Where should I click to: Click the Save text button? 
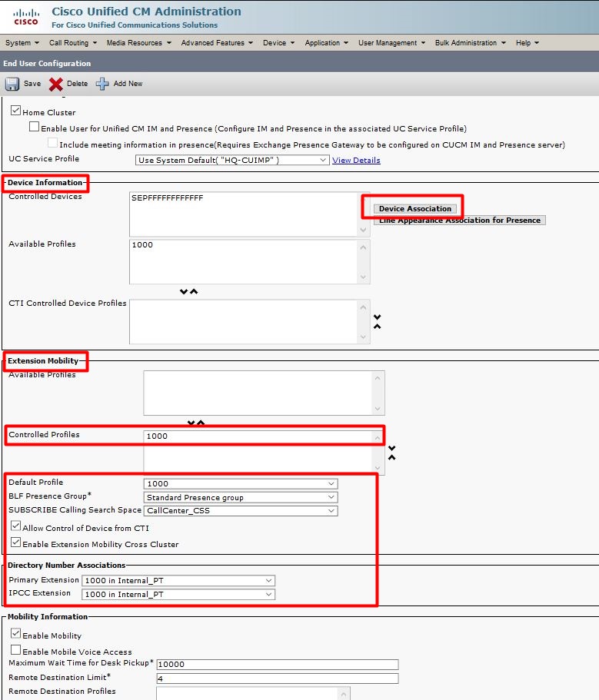[x=32, y=84]
